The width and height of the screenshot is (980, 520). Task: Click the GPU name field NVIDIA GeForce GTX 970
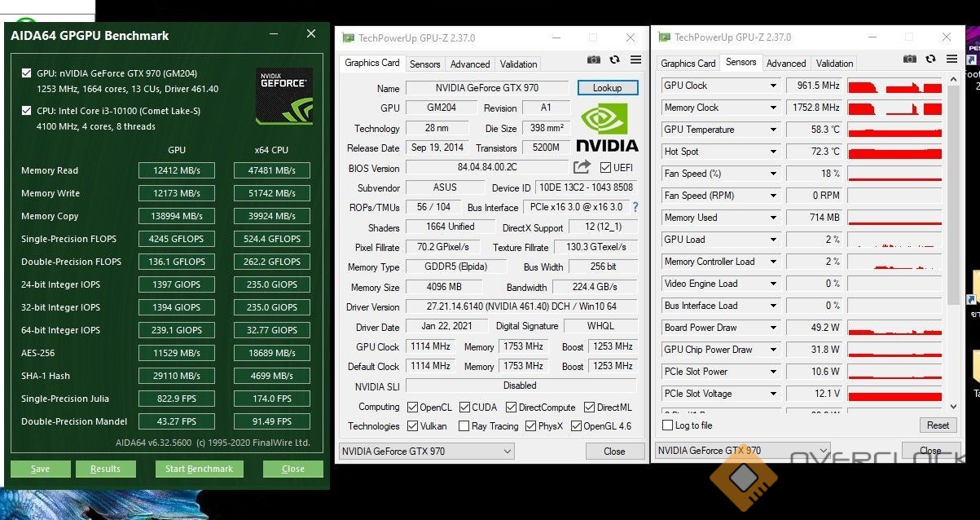click(x=487, y=88)
